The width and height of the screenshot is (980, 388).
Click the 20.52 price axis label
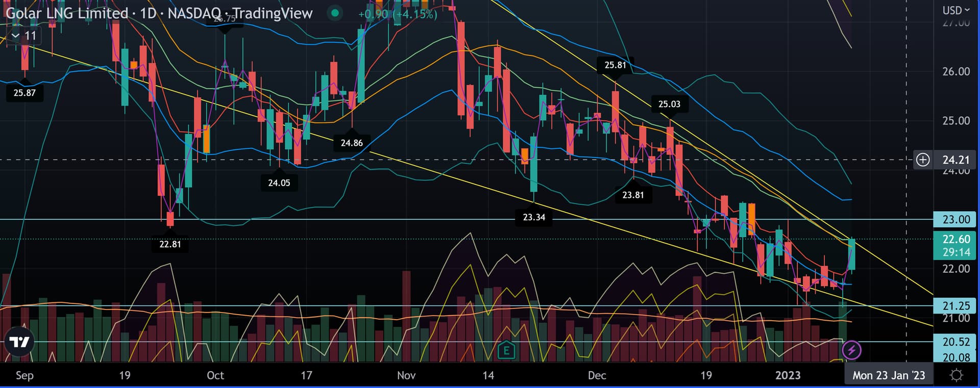tap(955, 342)
